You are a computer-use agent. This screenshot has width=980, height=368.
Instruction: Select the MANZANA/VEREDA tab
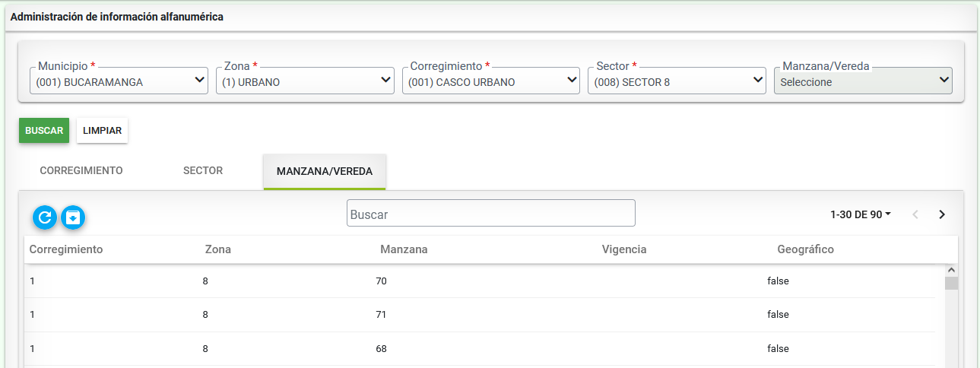click(325, 172)
